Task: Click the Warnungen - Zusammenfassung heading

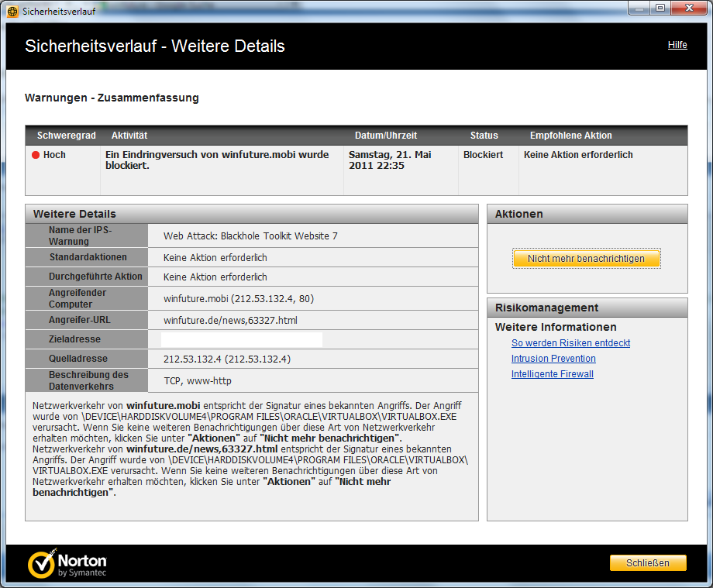Action: click(x=112, y=98)
